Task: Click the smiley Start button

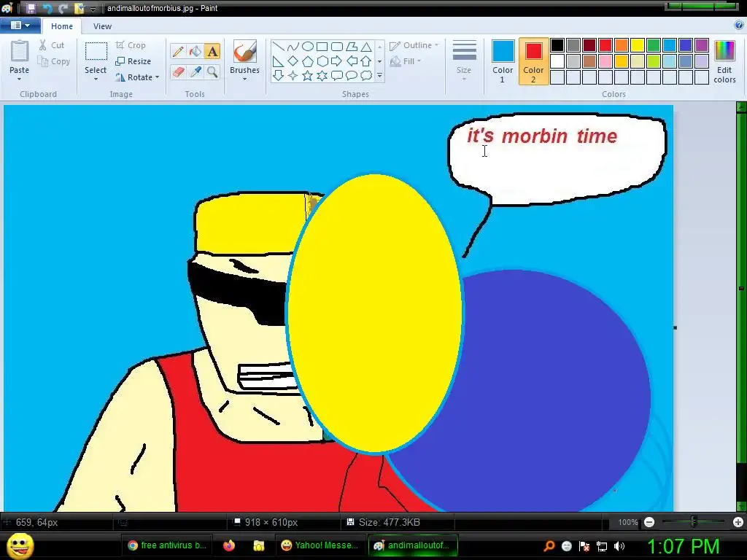Action: coord(20,545)
